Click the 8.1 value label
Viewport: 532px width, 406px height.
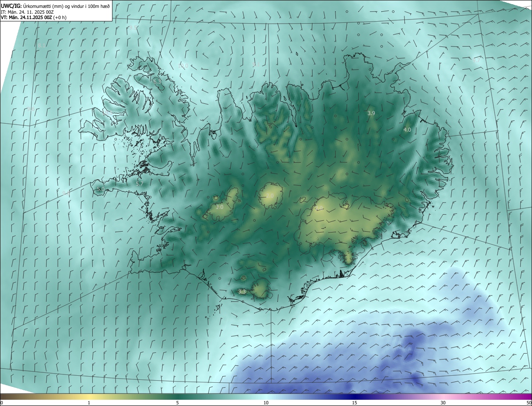coord(42,46)
